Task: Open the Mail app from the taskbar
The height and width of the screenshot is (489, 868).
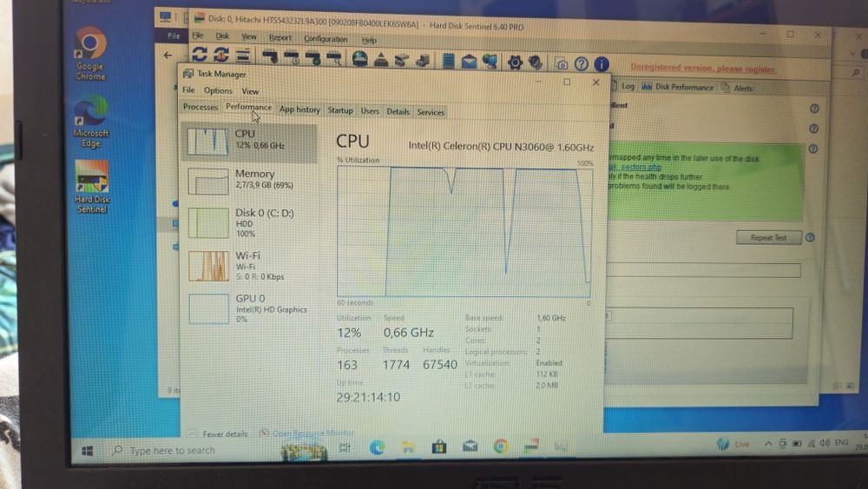Action: coord(470,446)
